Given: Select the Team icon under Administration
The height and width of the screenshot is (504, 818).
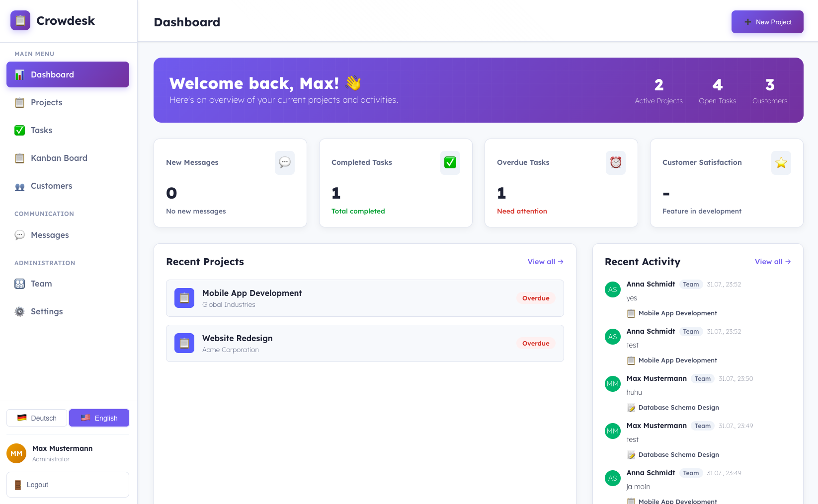Looking at the screenshot, I should [19, 284].
